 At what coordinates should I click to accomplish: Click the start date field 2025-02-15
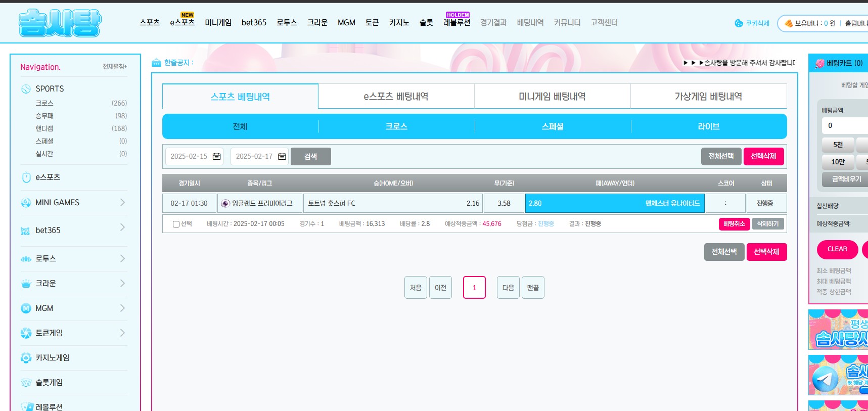194,157
